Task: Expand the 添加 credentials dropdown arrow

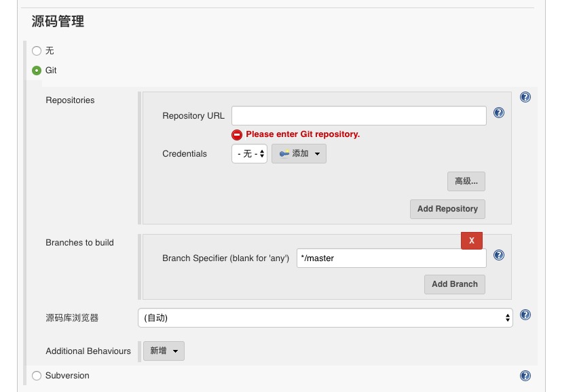Action: [x=317, y=154]
